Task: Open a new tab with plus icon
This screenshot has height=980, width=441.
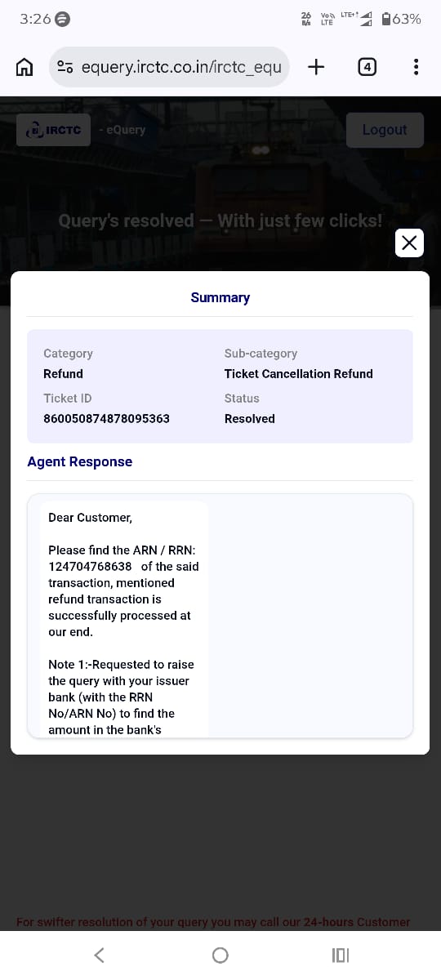Action: [316, 67]
